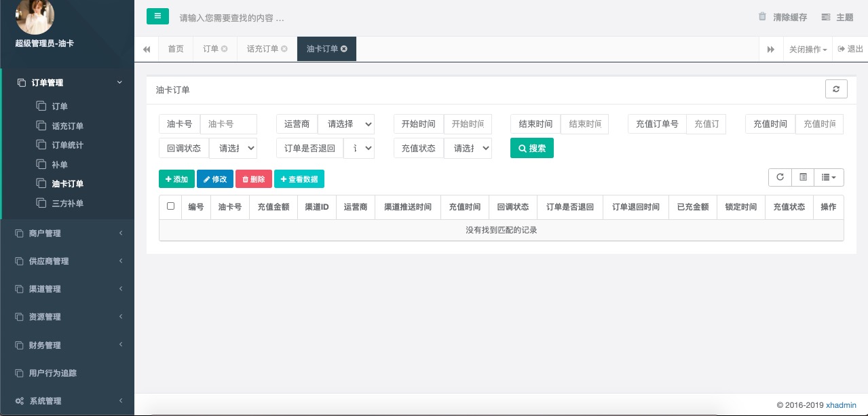This screenshot has width=868, height=416.
Task: Open the 充值状态 select dropdown
Action: [x=468, y=148]
